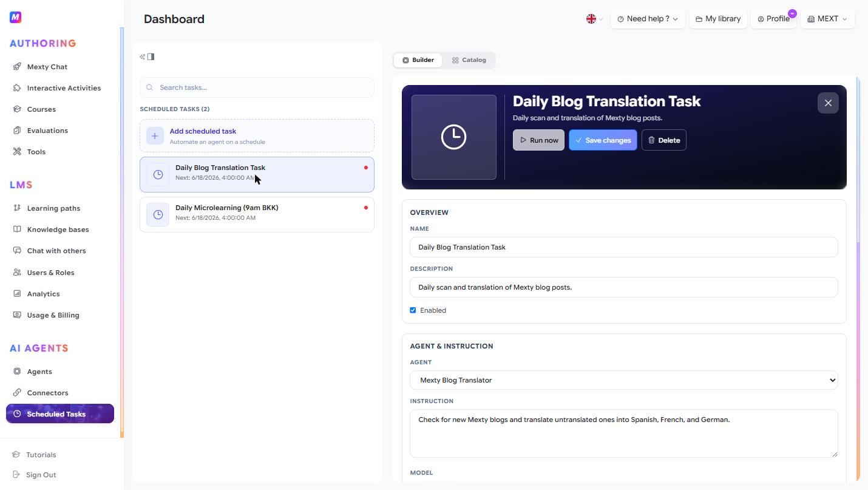The height and width of the screenshot is (490, 868).
Task: Expand the MEXT organization dropdown
Action: click(827, 19)
